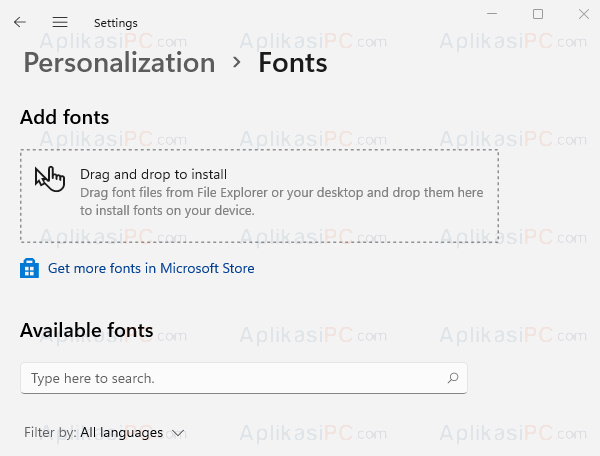The width and height of the screenshot is (600, 456).
Task: Click the breadcrumb chevron separator
Action: 237,62
